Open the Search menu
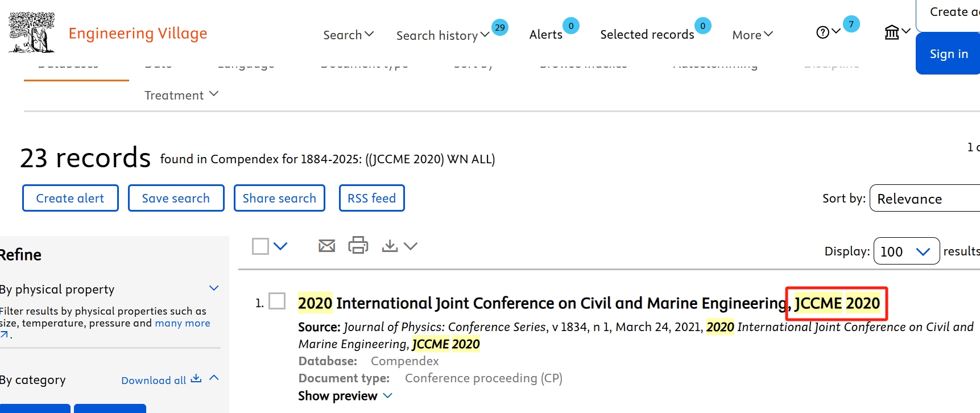The width and height of the screenshot is (980, 413). (x=348, y=35)
